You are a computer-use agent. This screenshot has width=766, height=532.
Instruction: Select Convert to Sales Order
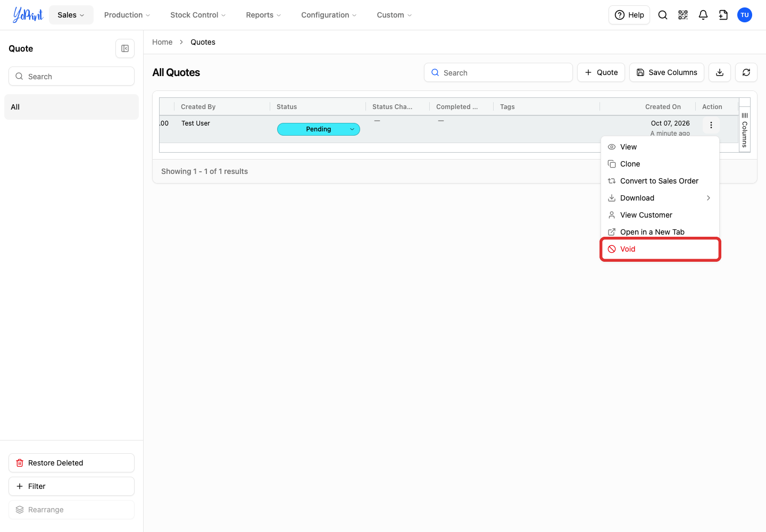[x=660, y=181]
